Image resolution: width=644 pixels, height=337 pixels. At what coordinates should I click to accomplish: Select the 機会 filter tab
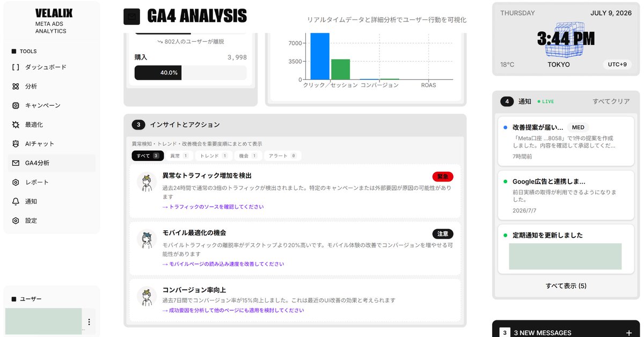pos(248,156)
